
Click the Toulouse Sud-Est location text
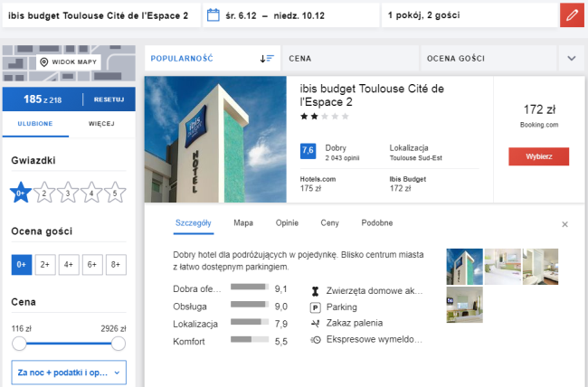click(415, 158)
